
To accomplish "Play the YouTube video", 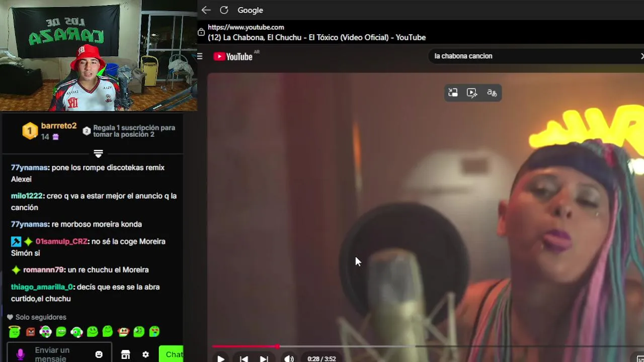I will pyautogui.click(x=221, y=358).
